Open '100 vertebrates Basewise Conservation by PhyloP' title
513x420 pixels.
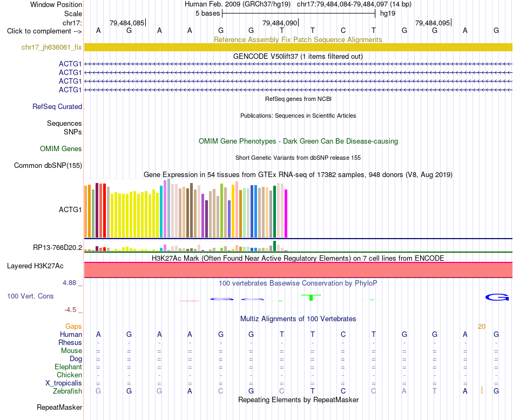(298, 283)
